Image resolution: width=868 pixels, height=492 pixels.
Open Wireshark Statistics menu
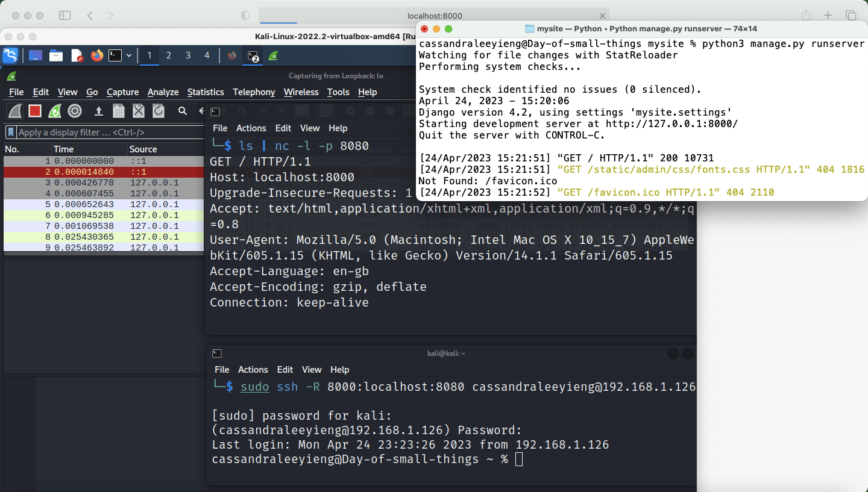point(206,92)
